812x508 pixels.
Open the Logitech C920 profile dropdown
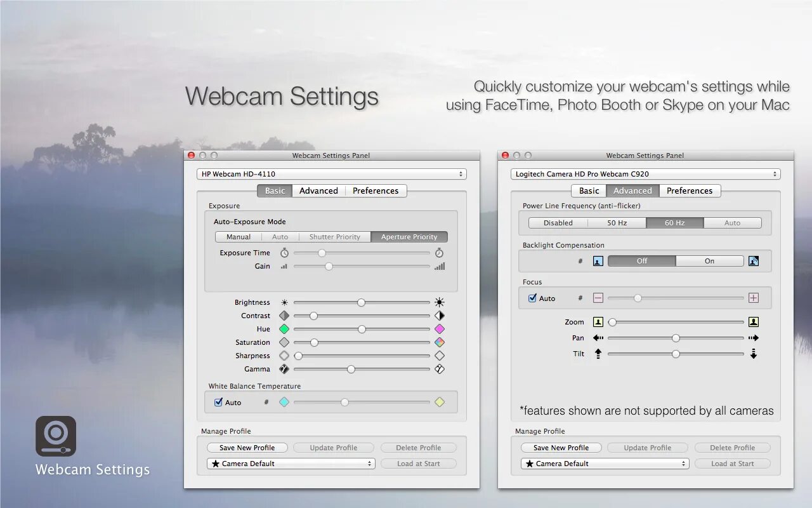[604, 463]
